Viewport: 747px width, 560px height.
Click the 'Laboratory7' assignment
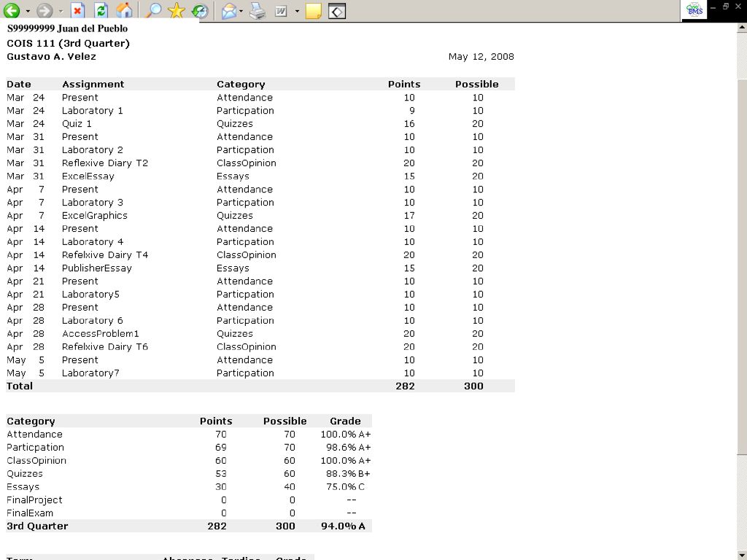(x=90, y=373)
